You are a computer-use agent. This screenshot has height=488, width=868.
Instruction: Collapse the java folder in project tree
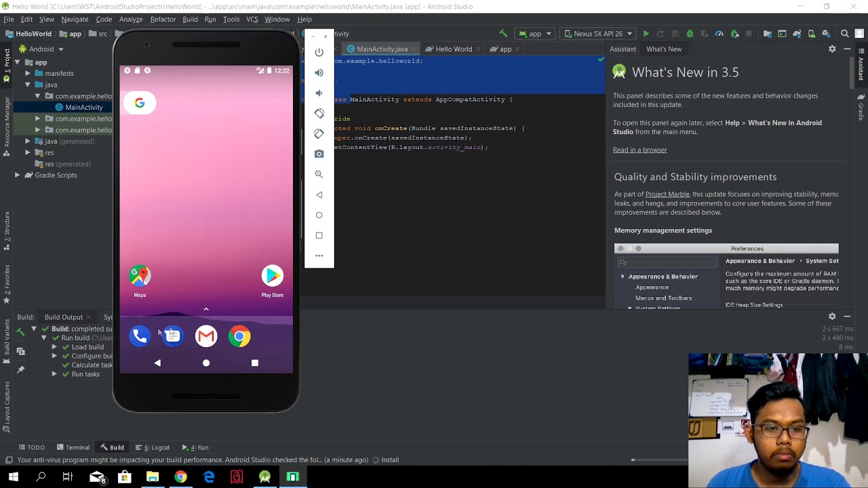(28, 85)
